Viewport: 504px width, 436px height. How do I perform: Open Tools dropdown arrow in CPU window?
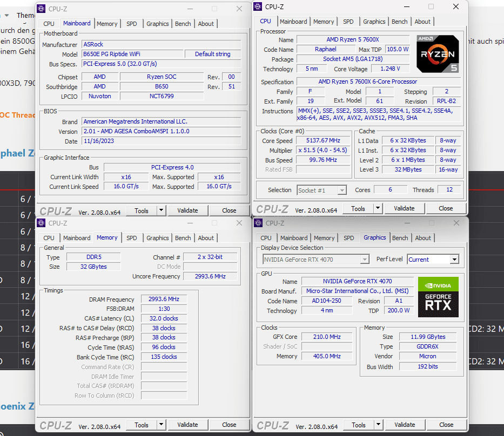click(x=378, y=208)
